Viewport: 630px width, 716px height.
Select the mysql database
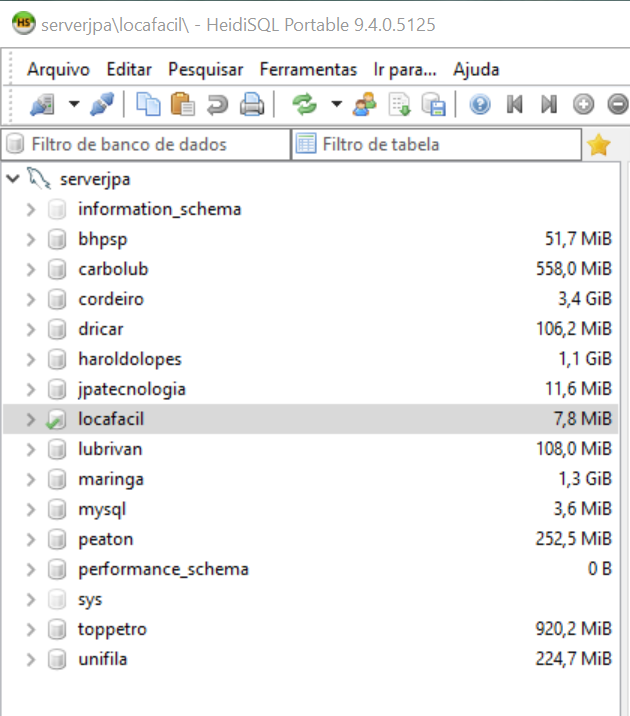coord(102,510)
